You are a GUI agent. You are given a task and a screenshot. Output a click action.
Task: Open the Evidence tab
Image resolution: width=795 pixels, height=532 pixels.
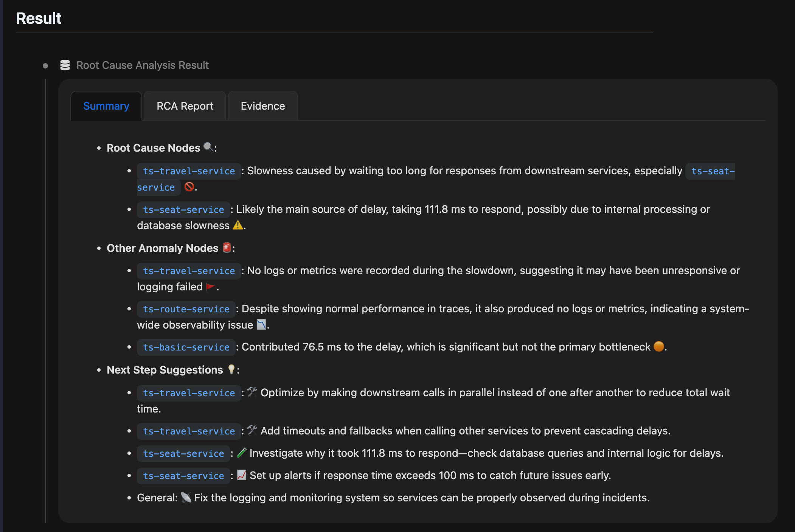pos(263,106)
